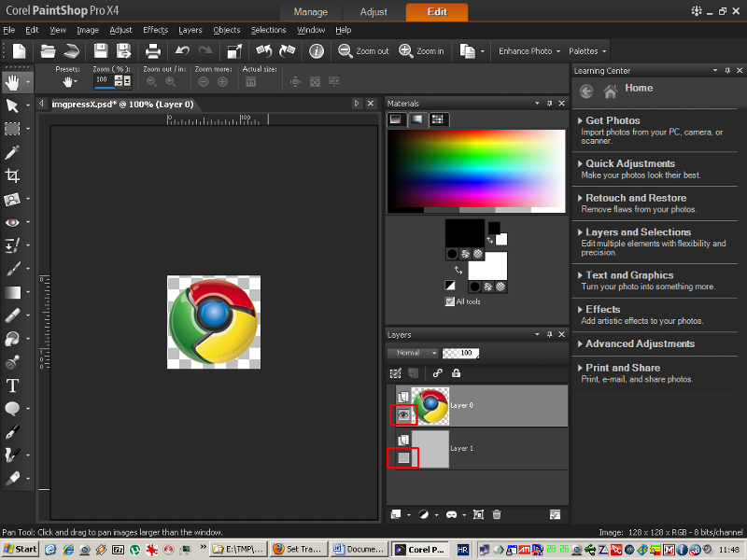Click the Learning Center Home icon

click(x=611, y=91)
